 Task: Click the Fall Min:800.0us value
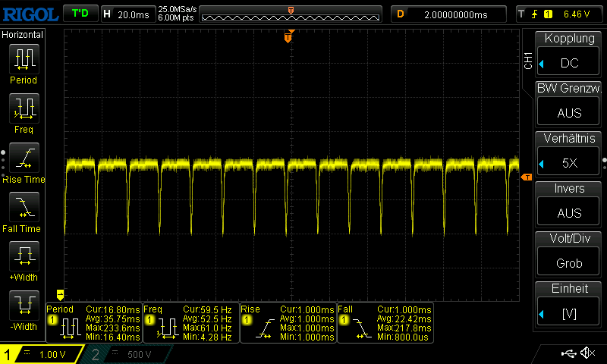click(403, 337)
